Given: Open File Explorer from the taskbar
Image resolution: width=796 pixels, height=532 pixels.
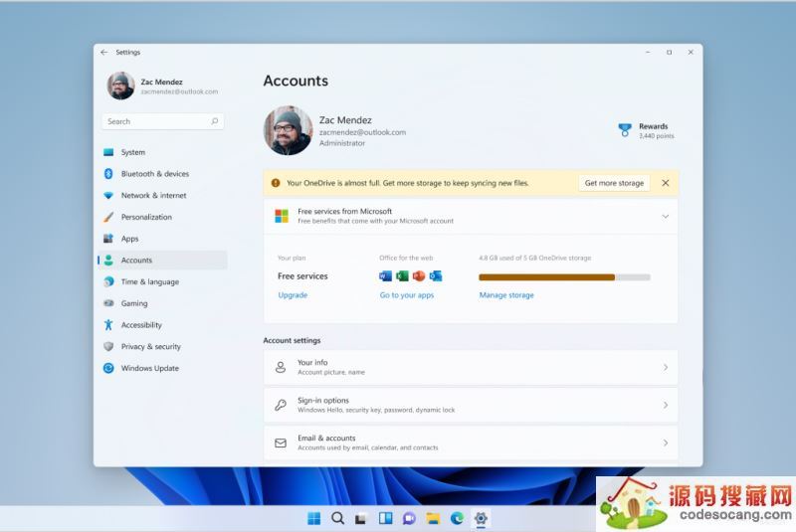Looking at the screenshot, I should 434,518.
